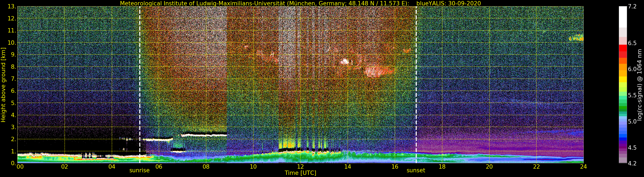Click the time axis tick label 04

(112, 167)
